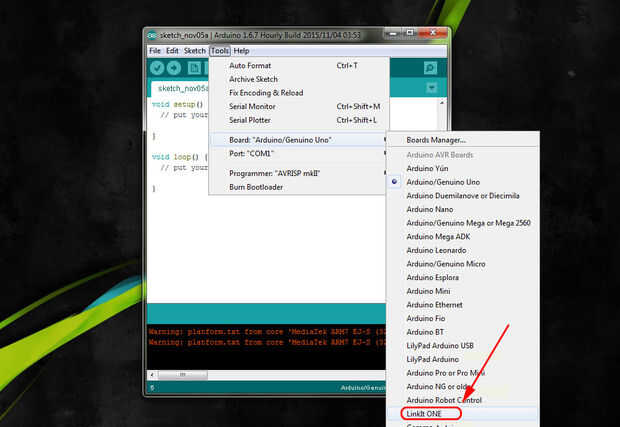Choose Auto Format from Tools menu
Viewport: 620px width, 427px height.
click(298, 66)
